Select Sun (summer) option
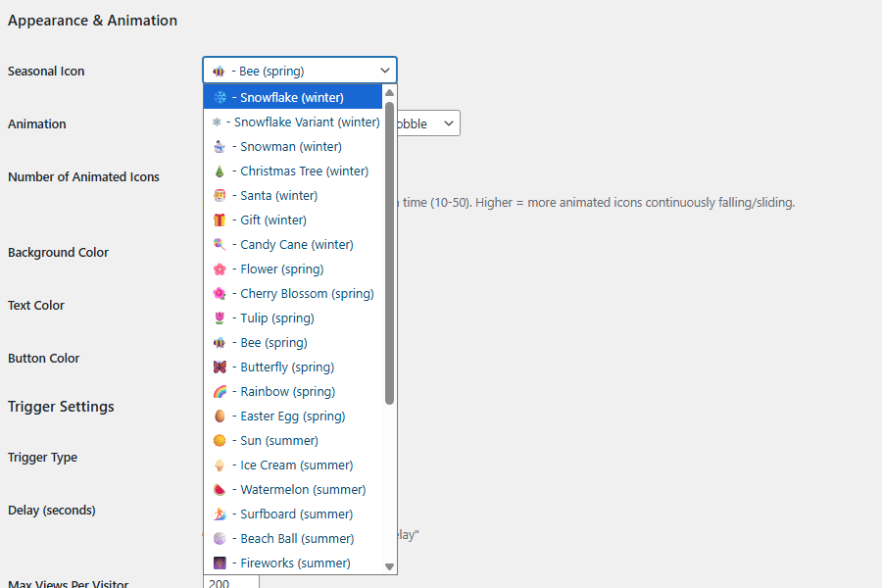Image resolution: width=882 pixels, height=588 pixels. click(x=292, y=441)
